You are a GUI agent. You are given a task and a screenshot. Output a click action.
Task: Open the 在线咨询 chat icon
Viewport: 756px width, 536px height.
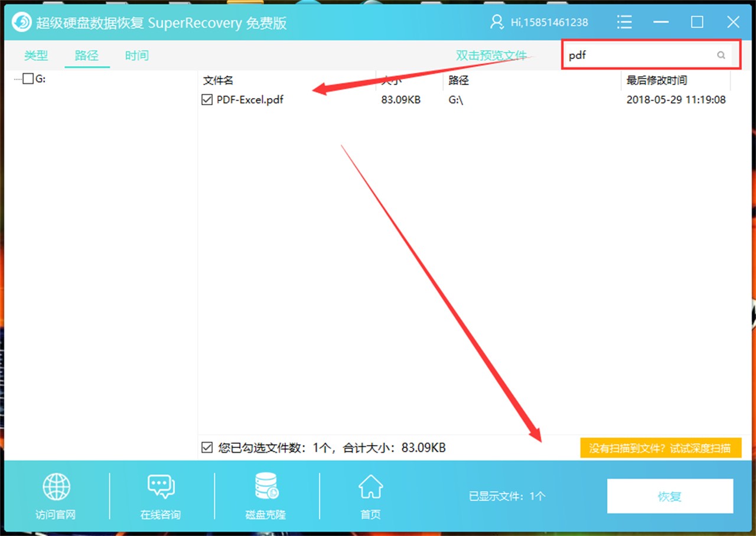pyautogui.click(x=160, y=486)
